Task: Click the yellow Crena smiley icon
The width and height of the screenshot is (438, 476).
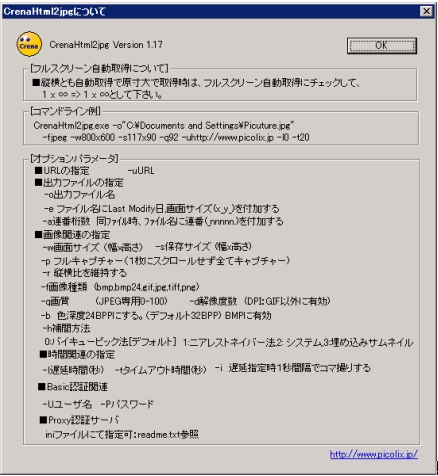Action: (x=29, y=44)
